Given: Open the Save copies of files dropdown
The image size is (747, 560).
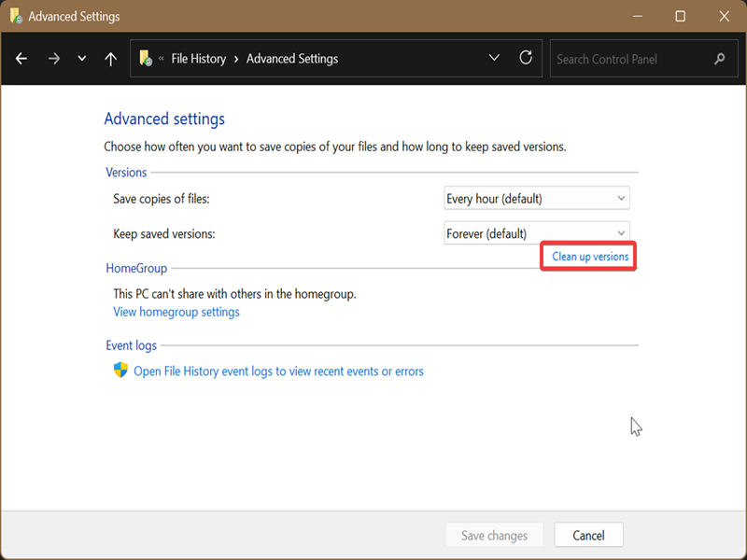Looking at the screenshot, I should coord(537,199).
